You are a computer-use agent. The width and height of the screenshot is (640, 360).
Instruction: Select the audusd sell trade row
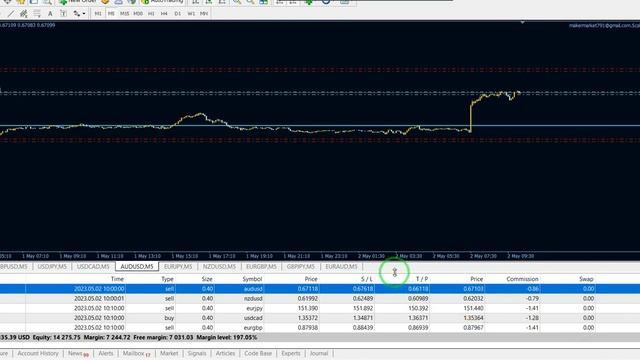coord(320,289)
